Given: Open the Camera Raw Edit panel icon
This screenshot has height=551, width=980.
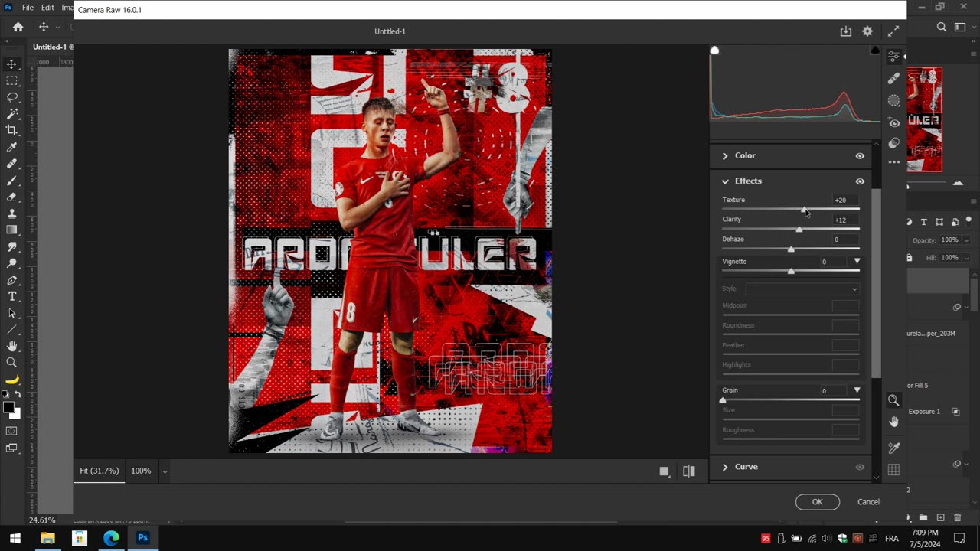Looking at the screenshot, I should pyautogui.click(x=893, y=57).
